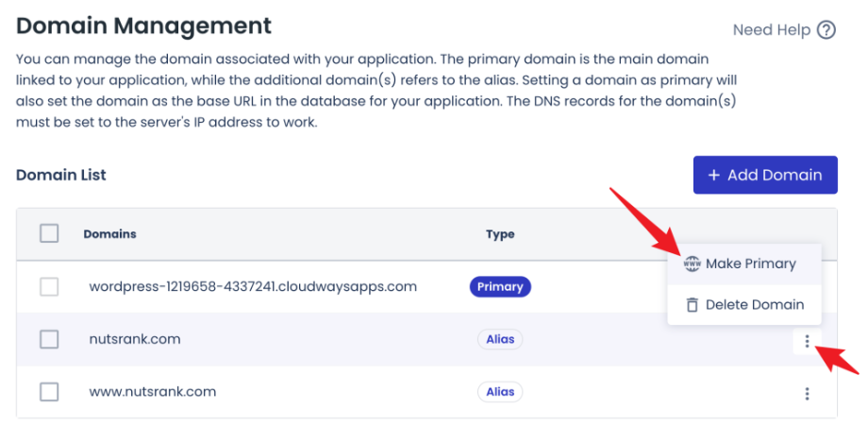Click the Domains column header
Image resolution: width=868 pixels, height=426 pixels.
(109, 234)
